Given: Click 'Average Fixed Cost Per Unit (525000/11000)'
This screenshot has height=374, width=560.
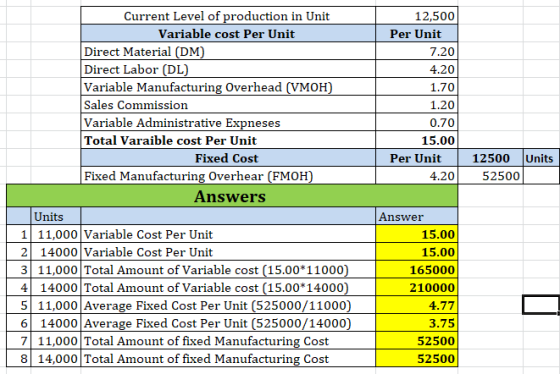Looking at the screenshot, I should click(228, 305).
